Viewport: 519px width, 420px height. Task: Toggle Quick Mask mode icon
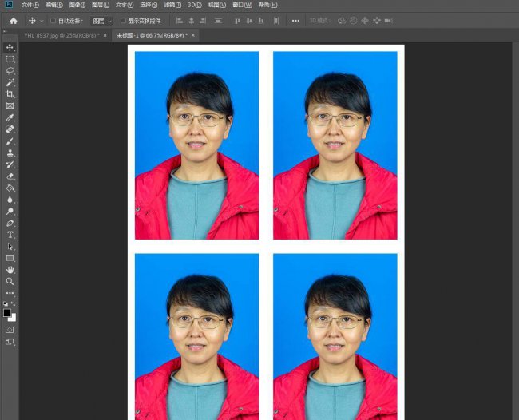click(x=10, y=330)
